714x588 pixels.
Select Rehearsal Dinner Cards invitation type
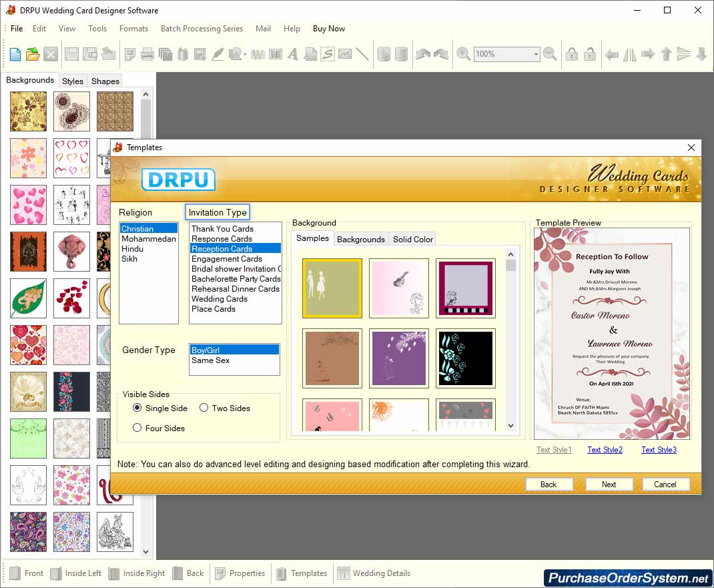click(x=236, y=289)
